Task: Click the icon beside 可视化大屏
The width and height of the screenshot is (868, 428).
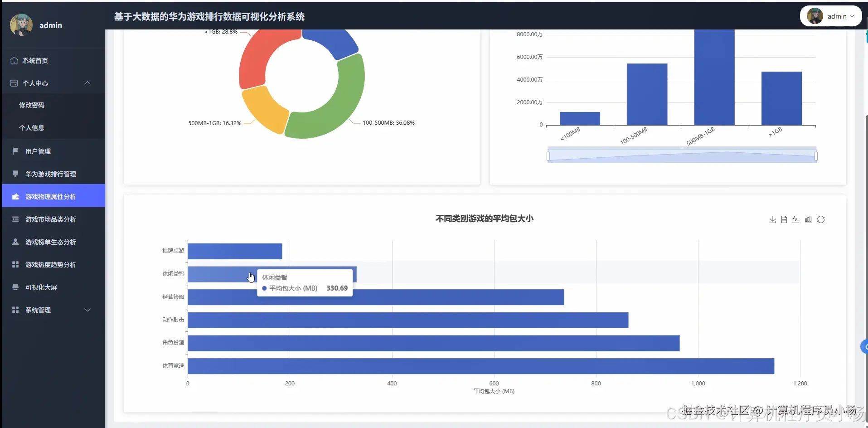Action: click(15, 287)
